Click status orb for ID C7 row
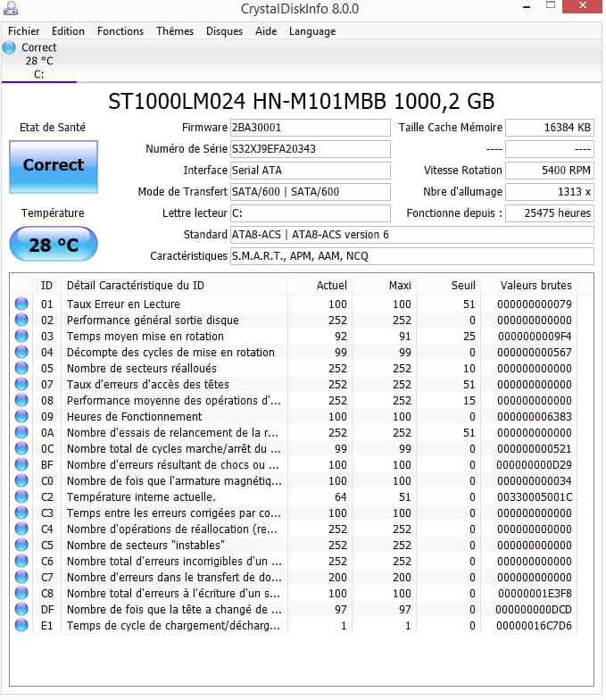The height and width of the screenshot is (700, 606). coord(21,577)
